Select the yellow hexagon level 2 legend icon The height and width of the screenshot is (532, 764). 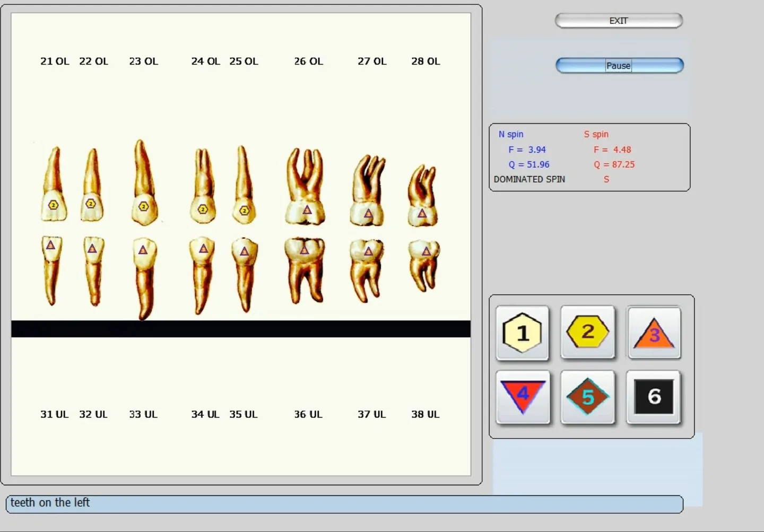pos(588,332)
